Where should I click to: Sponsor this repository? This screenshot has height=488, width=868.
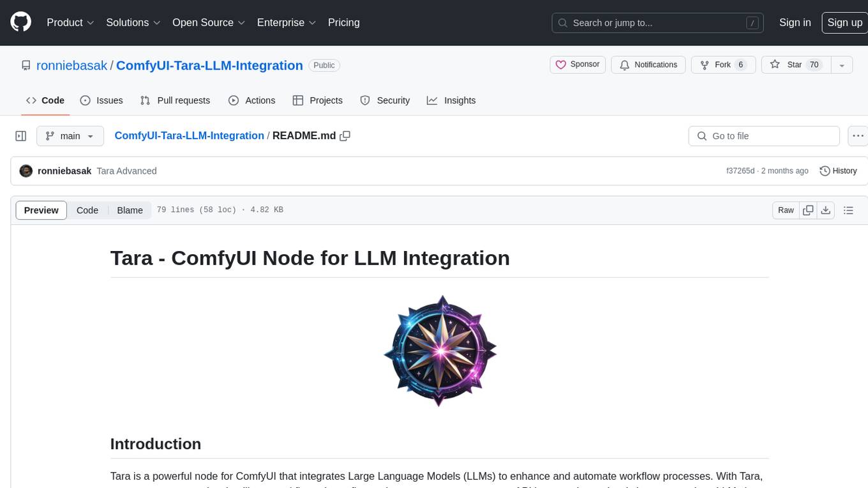578,65
